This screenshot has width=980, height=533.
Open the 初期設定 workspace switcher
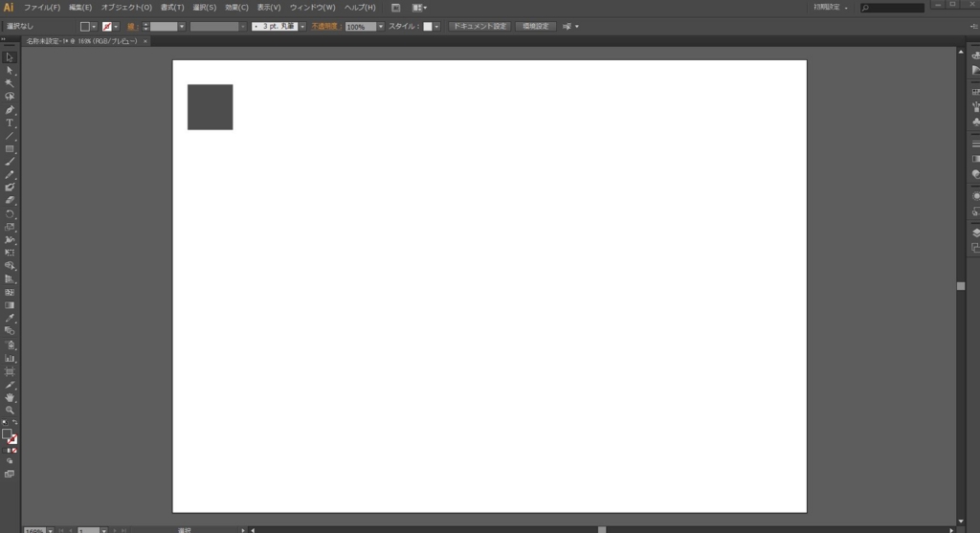pos(831,8)
